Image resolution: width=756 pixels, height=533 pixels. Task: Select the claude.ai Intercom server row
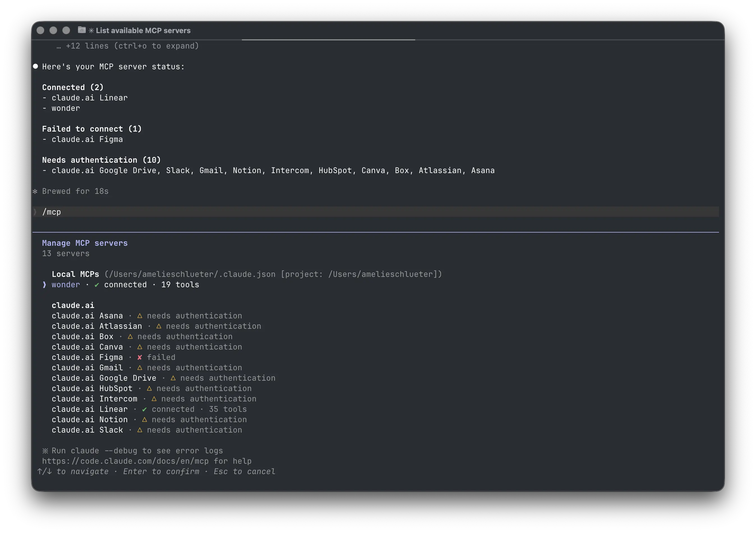click(x=154, y=399)
